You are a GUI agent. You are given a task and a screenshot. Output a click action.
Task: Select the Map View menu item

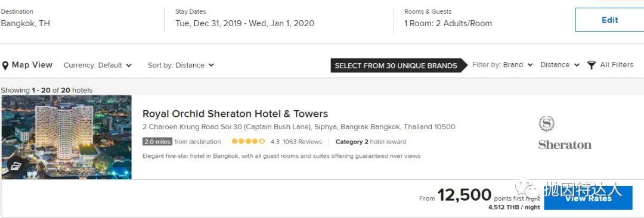[27, 65]
